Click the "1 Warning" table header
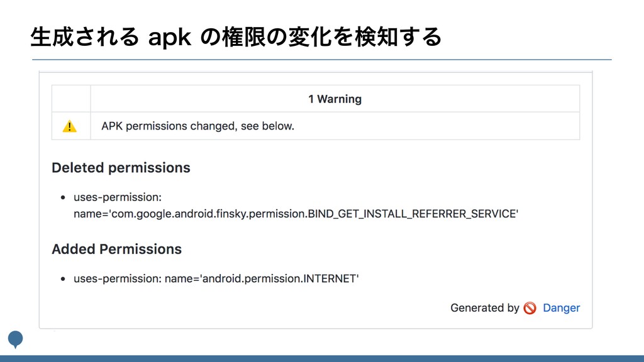 [335, 99]
